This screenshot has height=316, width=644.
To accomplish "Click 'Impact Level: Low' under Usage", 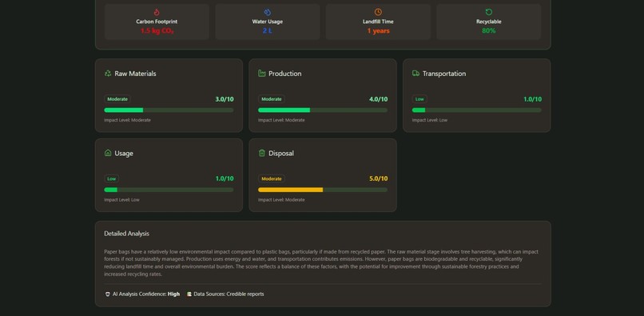I will 121,200.
